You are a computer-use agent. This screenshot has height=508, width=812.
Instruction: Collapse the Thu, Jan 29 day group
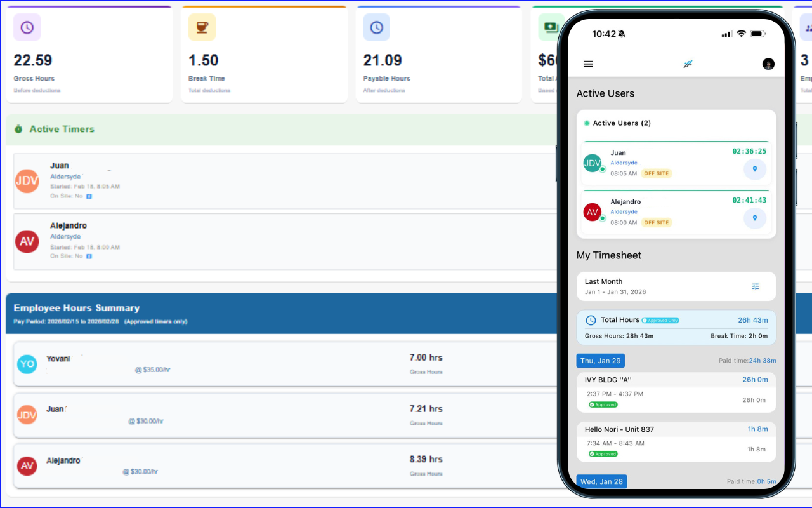pos(600,360)
